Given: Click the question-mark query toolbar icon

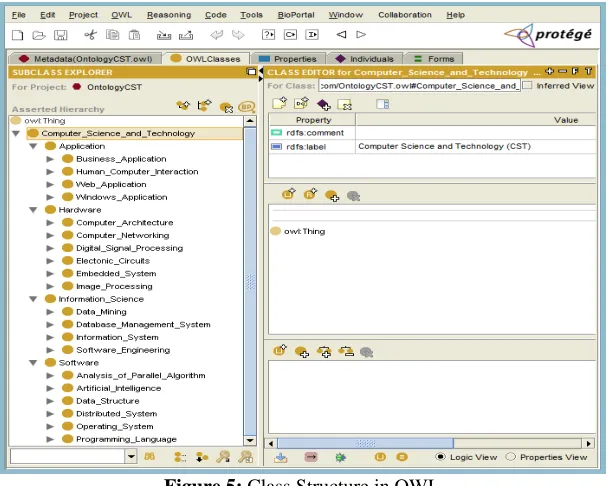Looking at the screenshot, I should 268,35.
